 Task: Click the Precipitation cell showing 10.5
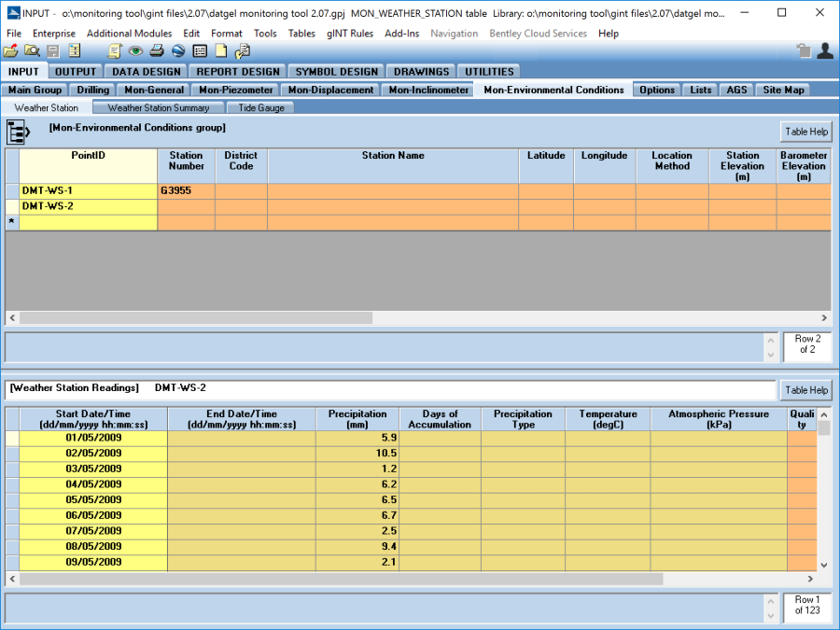point(357,453)
